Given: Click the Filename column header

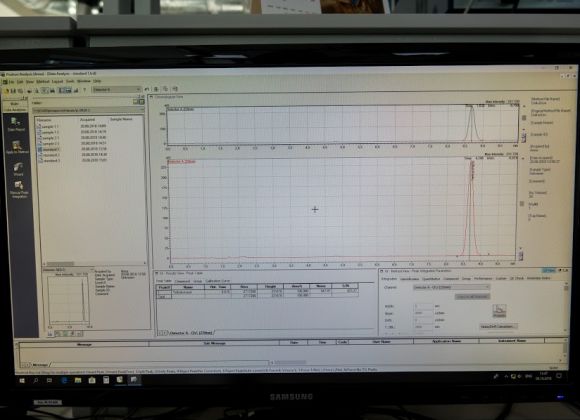Looking at the screenshot, I should pyautogui.click(x=44, y=120).
